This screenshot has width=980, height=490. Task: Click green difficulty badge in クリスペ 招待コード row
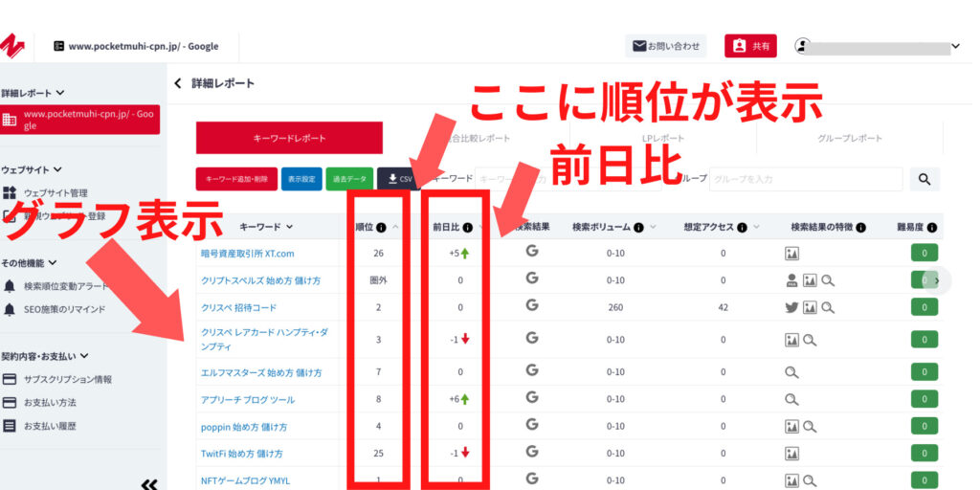click(924, 307)
